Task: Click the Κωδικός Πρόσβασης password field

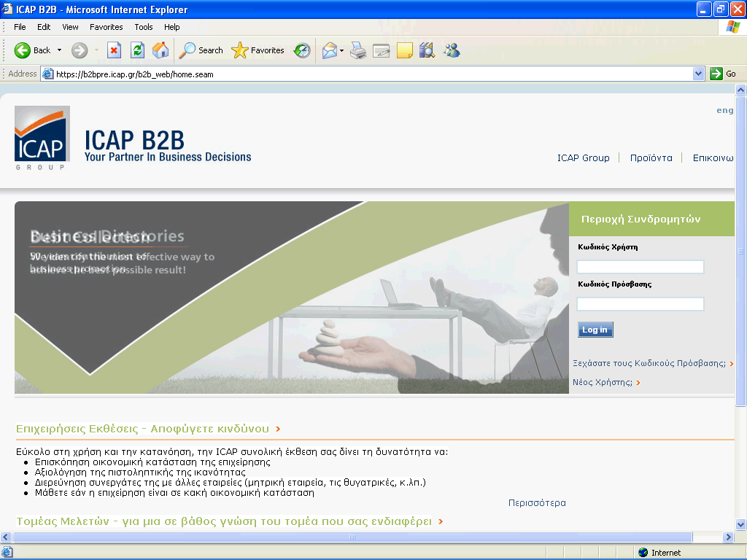Action: tap(640, 304)
